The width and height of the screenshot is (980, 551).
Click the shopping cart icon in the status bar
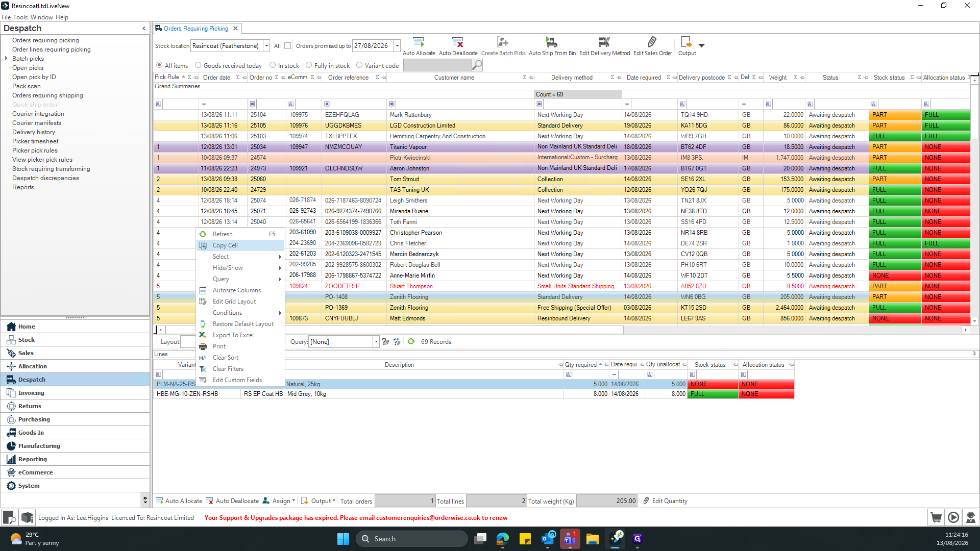pos(936,517)
